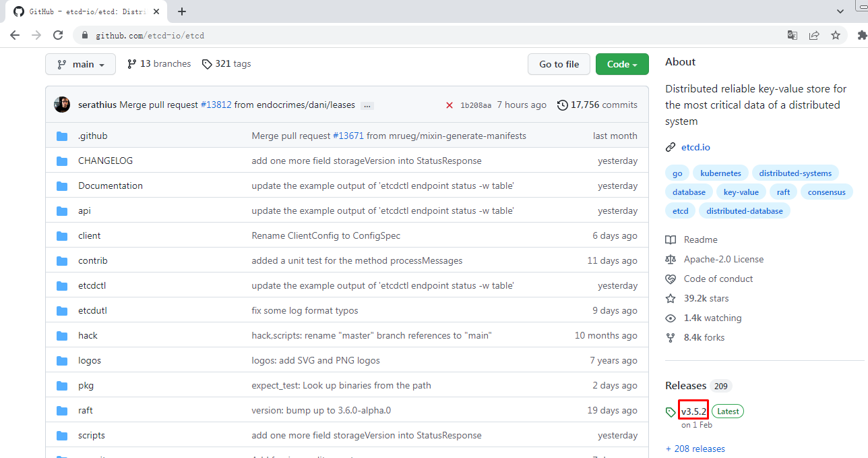Image resolution: width=868 pixels, height=458 pixels.
Task: View the 8.4k forks link
Action: [x=695, y=338]
